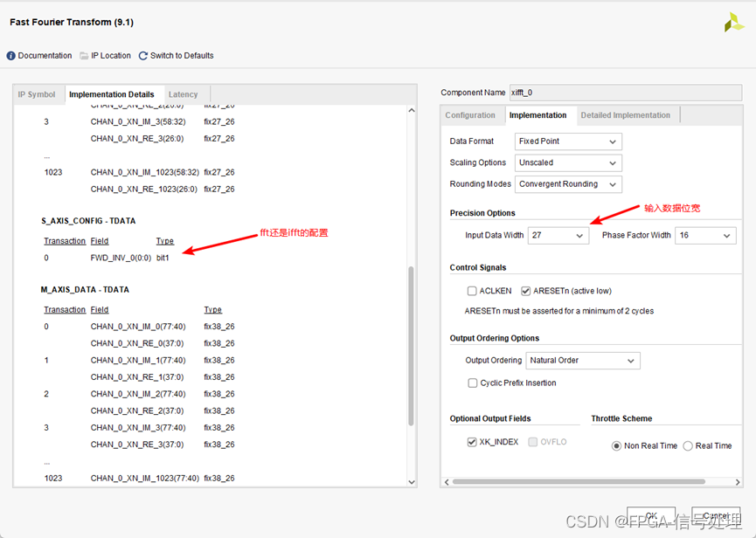Click the S_AXIS_CONFIG - TDATA heading
This screenshot has height=538, width=756.
(88, 221)
